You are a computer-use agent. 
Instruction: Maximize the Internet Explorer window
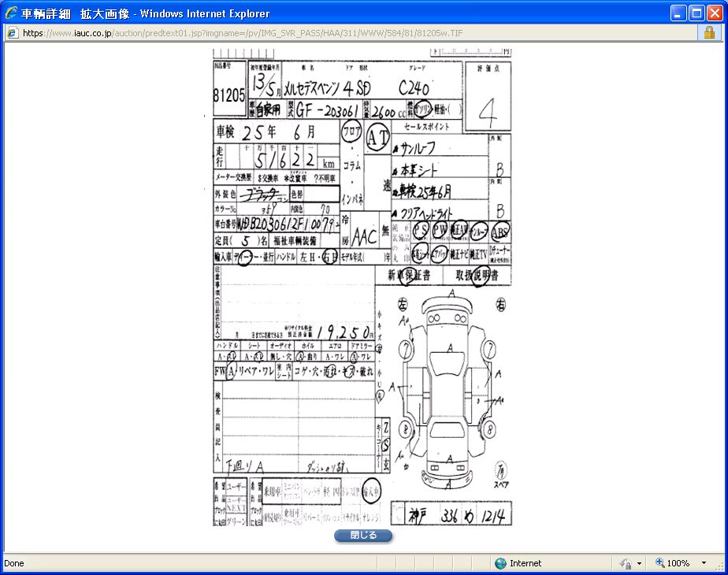(696, 13)
